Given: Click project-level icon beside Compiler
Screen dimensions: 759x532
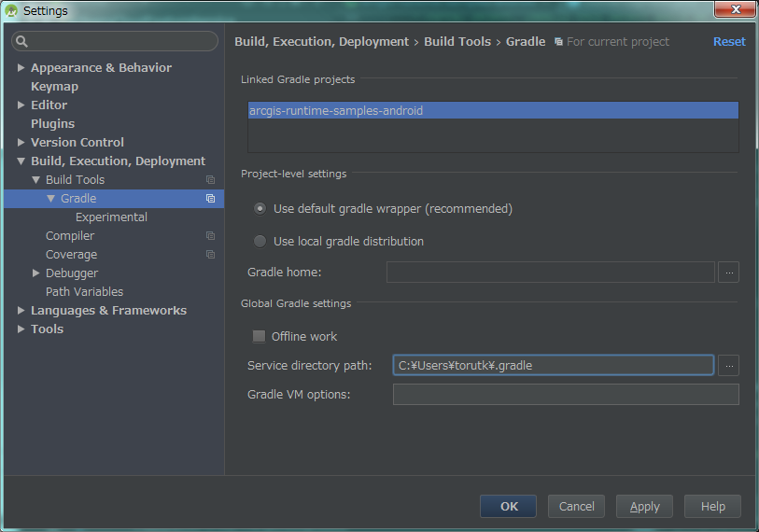Looking at the screenshot, I should (210, 236).
